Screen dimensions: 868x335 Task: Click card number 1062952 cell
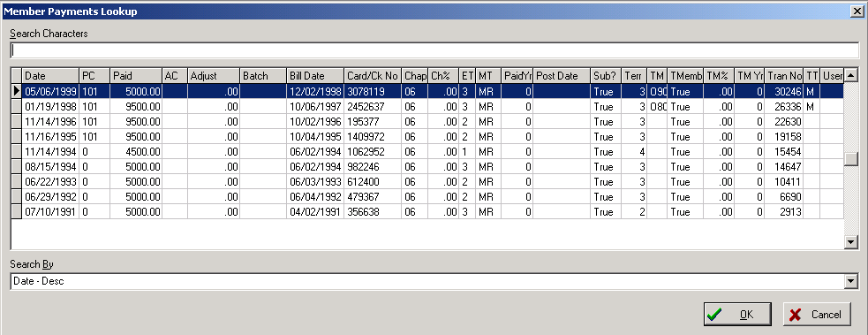[x=373, y=151]
